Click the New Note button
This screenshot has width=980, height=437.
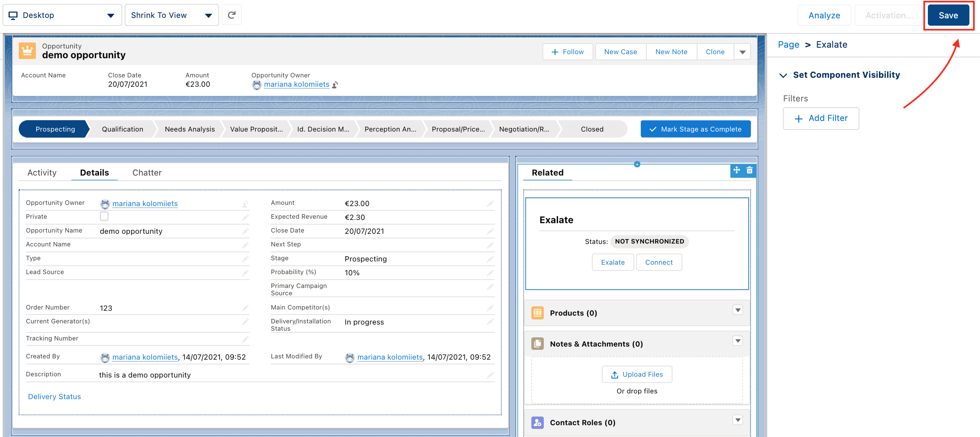click(x=672, y=52)
